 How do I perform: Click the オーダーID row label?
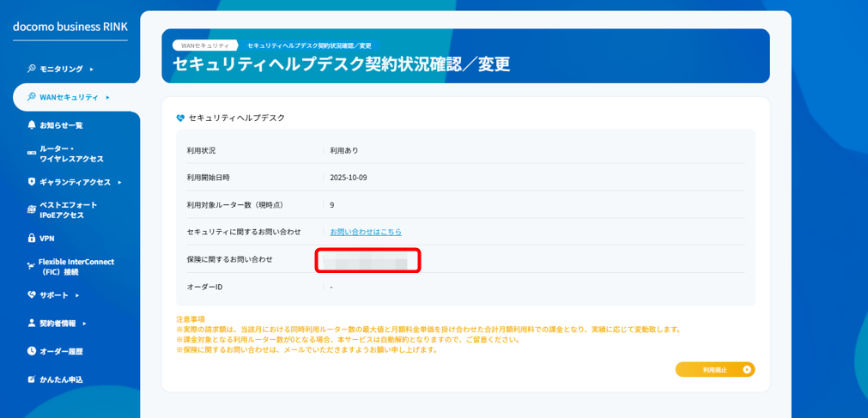coord(205,287)
